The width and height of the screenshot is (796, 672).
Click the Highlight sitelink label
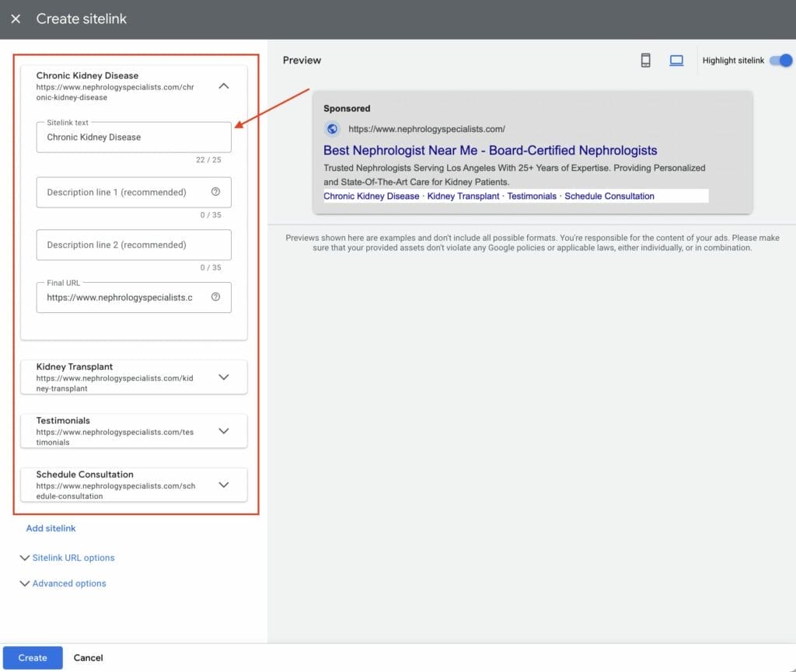[x=733, y=61]
